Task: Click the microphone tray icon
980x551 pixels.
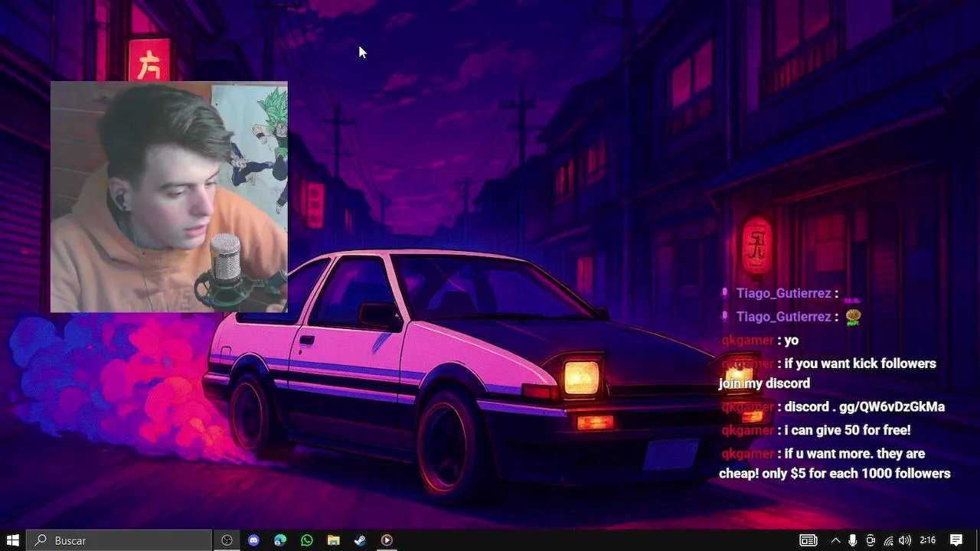Action: tap(853, 540)
